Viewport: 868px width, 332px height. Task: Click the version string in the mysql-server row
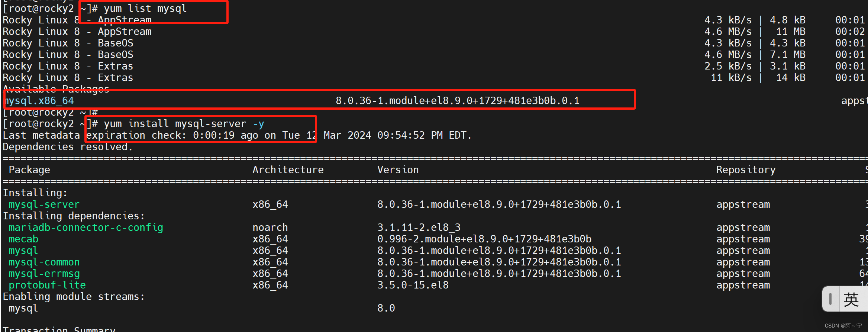[499, 204]
